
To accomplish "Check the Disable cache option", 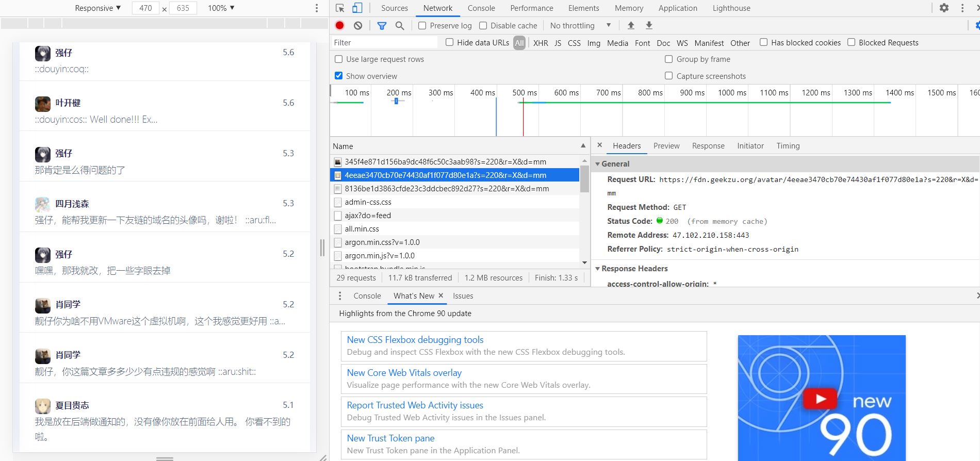I will 483,26.
